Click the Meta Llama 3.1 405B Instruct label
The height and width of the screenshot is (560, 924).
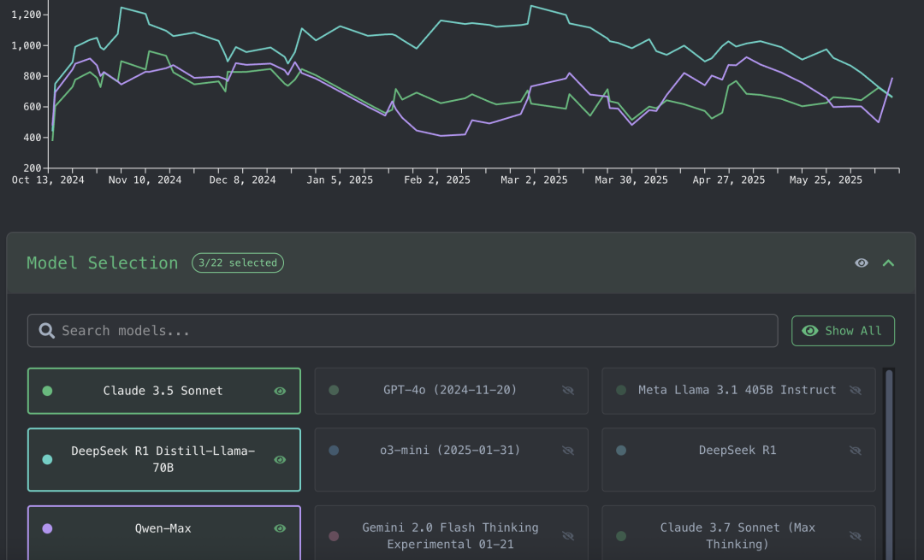coord(737,390)
